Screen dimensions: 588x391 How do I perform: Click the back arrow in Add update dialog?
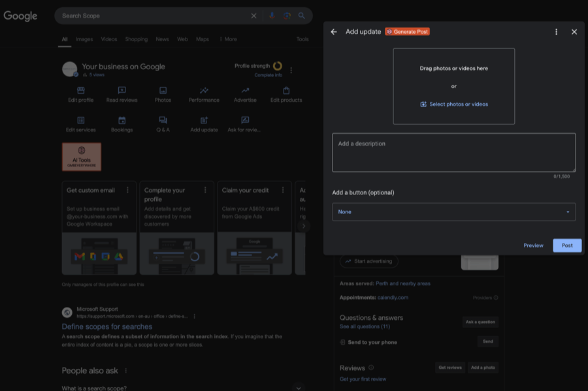pyautogui.click(x=333, y=32)
